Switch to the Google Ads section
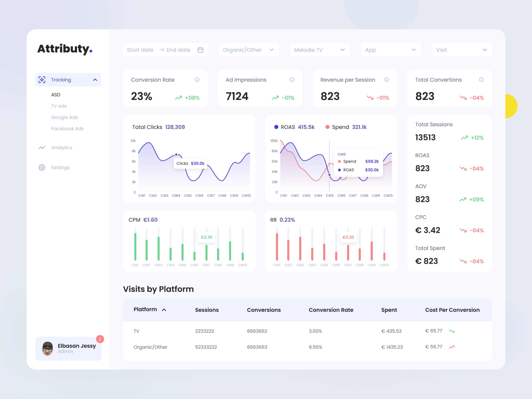The image size is (532, 399). coord(64,117)
